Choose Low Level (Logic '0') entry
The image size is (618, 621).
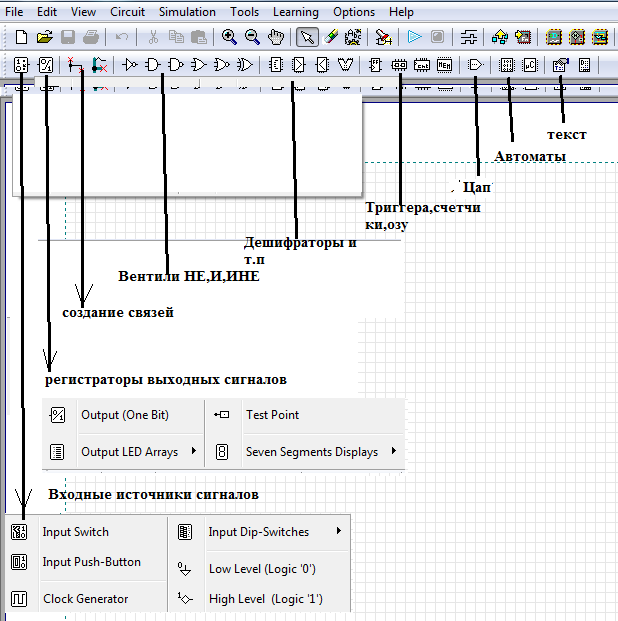pyautogui.click(x=261, y=569)
